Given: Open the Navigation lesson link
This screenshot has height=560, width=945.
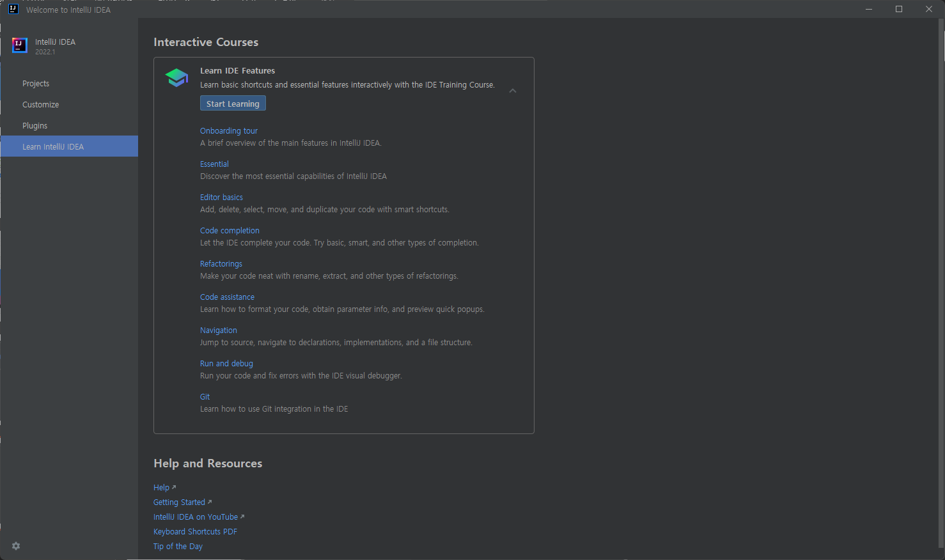Looking at the screenshot, I should (x=219, y=331).
